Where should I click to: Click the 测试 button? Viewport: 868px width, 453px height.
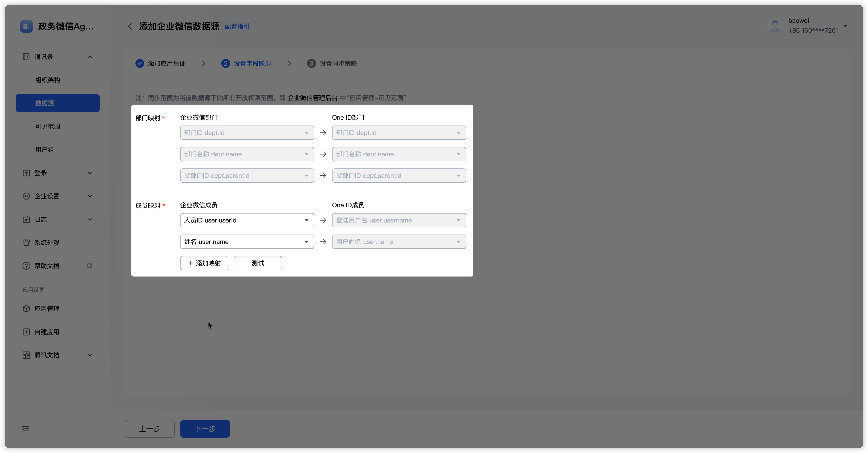(x=257, y=263)
